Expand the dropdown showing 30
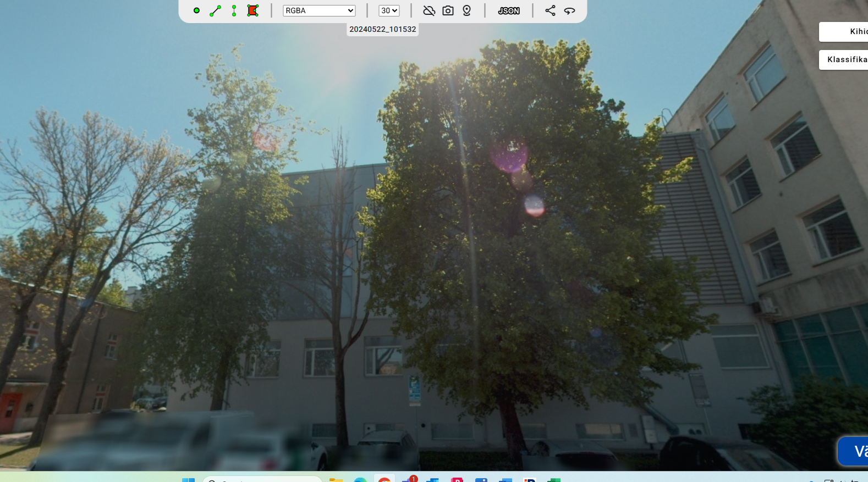The width and height of the screenshot is (868, 482). tap(389, 10)
